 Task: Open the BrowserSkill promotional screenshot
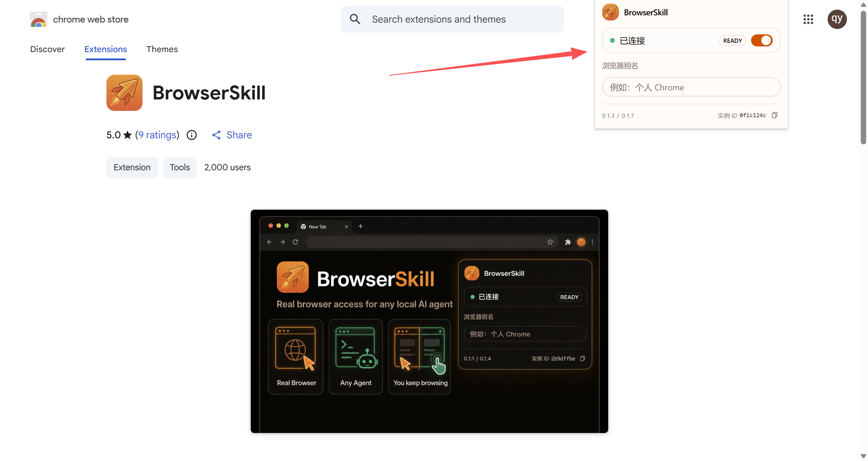pyautogui.click(x=429, y=321)
